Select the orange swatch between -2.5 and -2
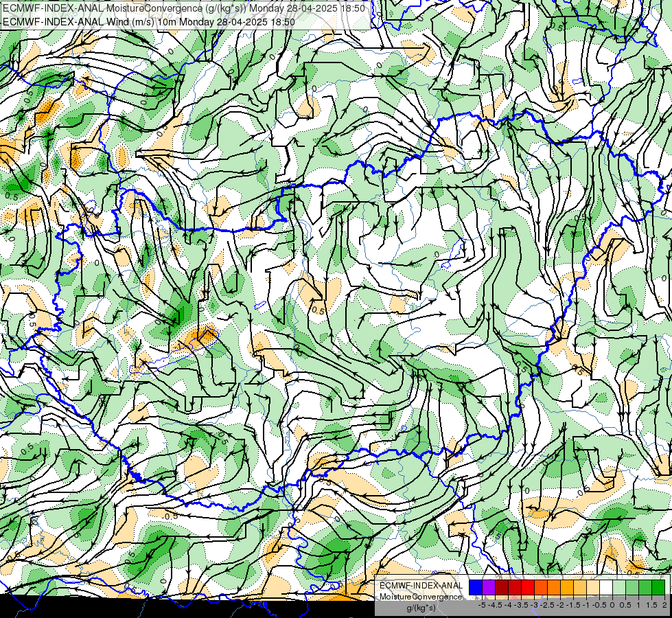 click(554, 588)
